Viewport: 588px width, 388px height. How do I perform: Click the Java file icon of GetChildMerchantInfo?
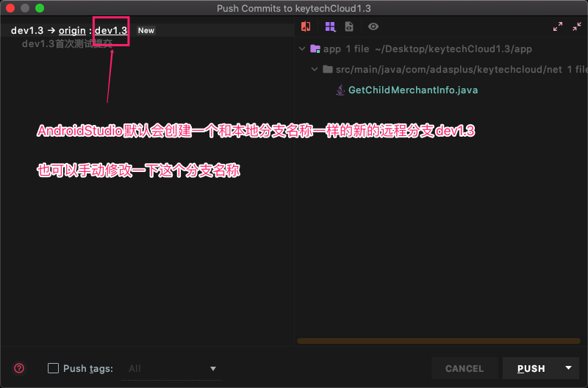click(340, 90)
